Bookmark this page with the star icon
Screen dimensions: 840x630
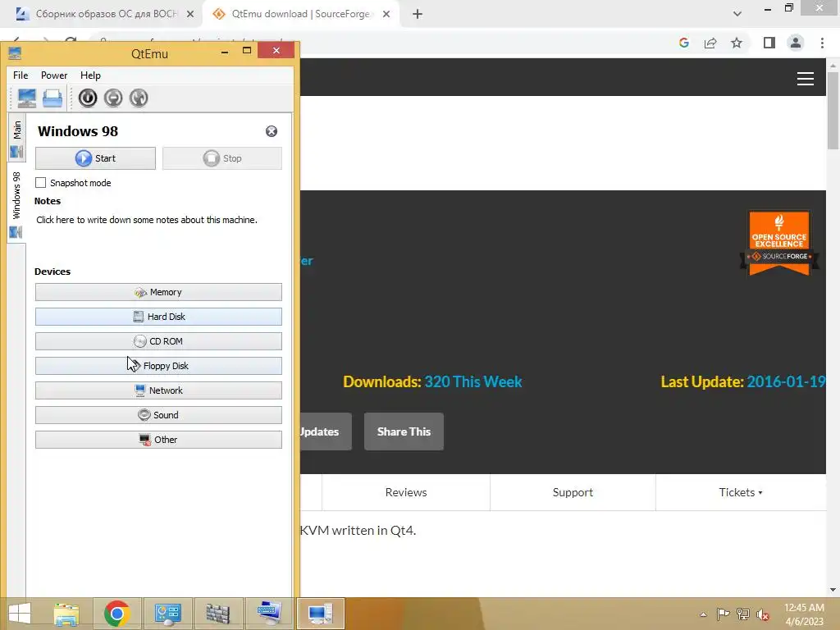click(737, 43)
